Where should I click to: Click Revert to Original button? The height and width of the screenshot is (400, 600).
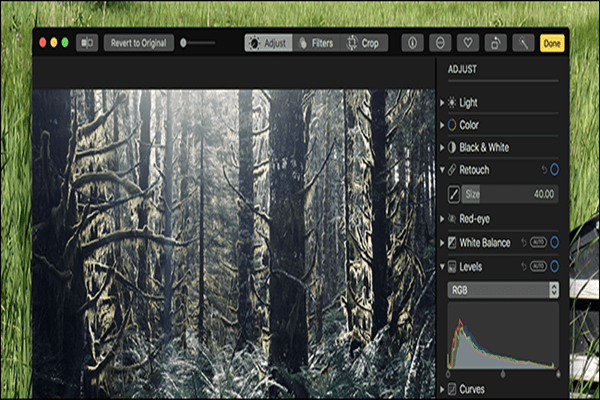[x=139, y=43]
